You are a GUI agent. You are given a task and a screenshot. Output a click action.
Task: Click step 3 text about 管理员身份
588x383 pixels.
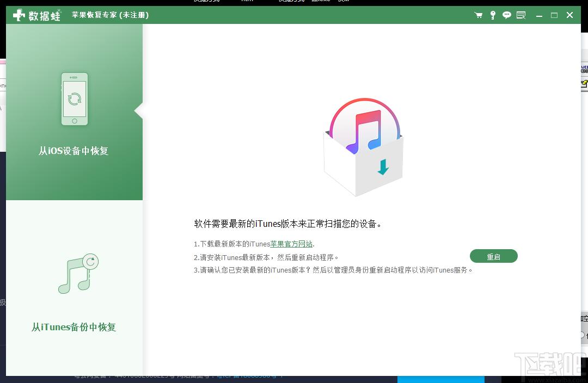coord(333,270)
